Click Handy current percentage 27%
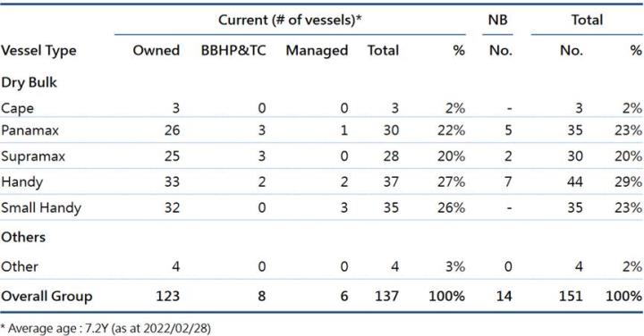 [451, 181]
